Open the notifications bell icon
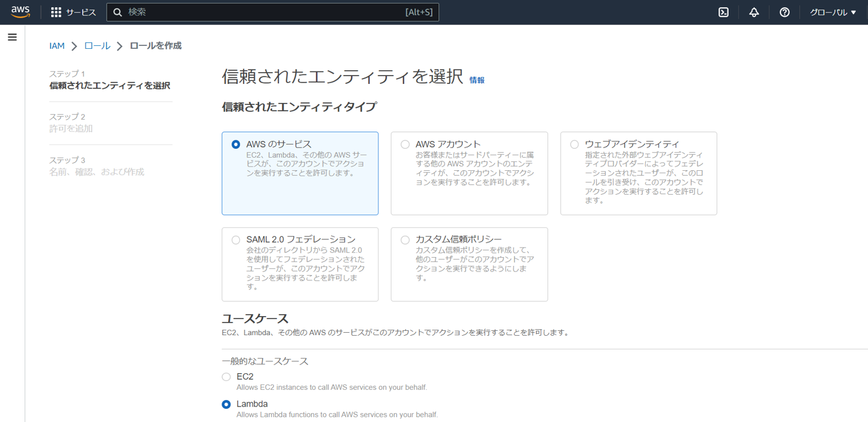The height and width of the screenshot is (422, 868). [754, 12]
